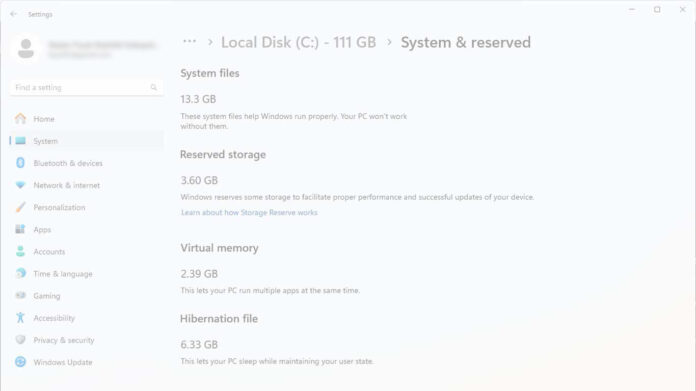Screen dimensions: 696x391
Task: Open the Gaming controller icon
Action: [20, 296]
